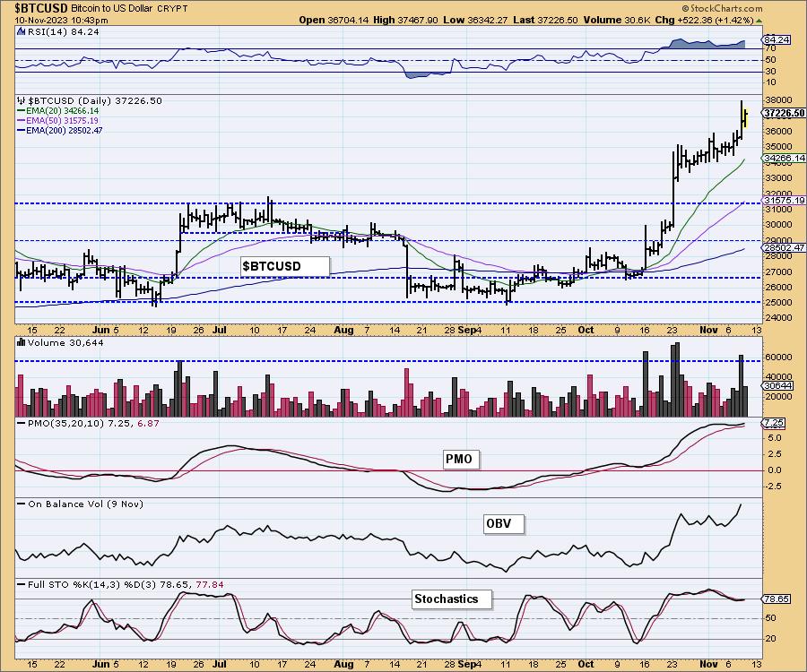Click the Volume 30.6K header value
The width and height of the screenshot is (807, 672).
[x=617, y=20]
